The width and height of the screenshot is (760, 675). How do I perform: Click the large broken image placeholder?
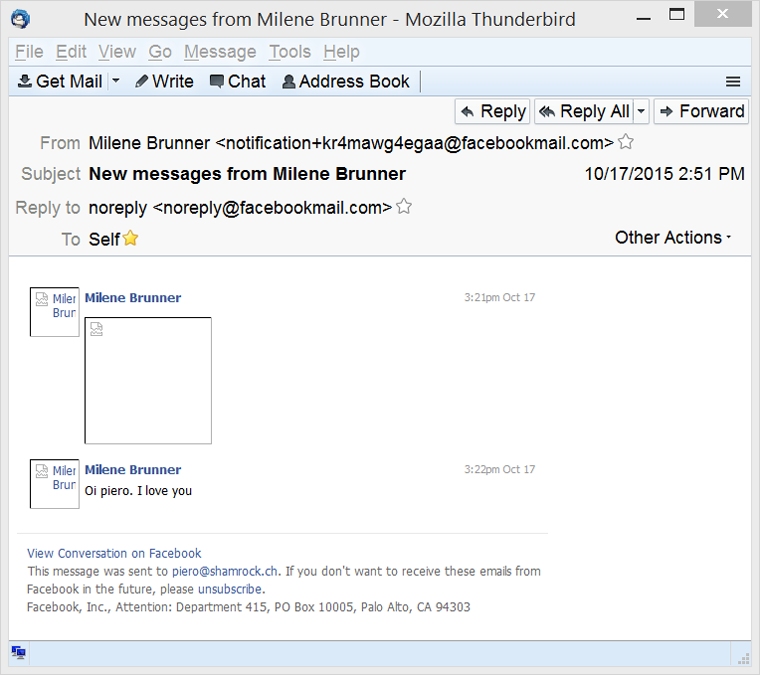(148, 380)
